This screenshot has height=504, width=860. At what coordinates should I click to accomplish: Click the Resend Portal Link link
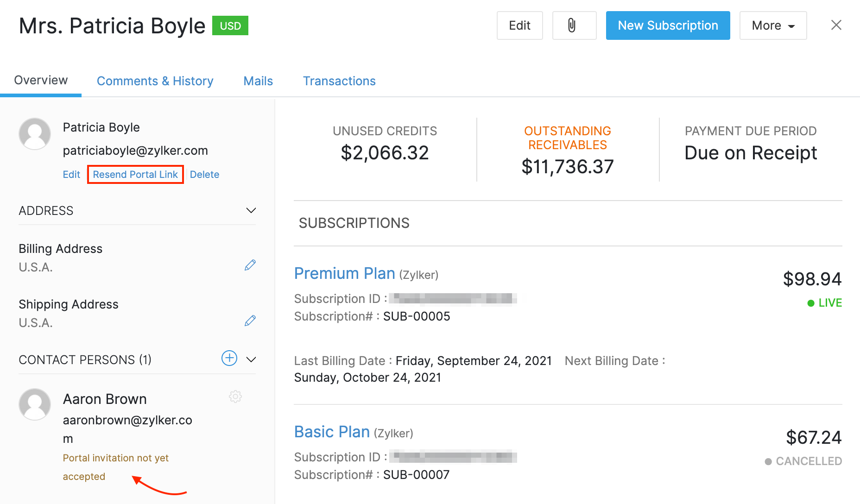(x=135, y=175)
